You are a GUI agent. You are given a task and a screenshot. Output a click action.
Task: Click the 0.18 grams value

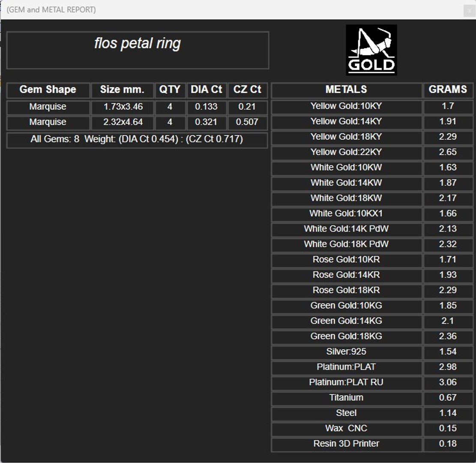pos(448,444)
